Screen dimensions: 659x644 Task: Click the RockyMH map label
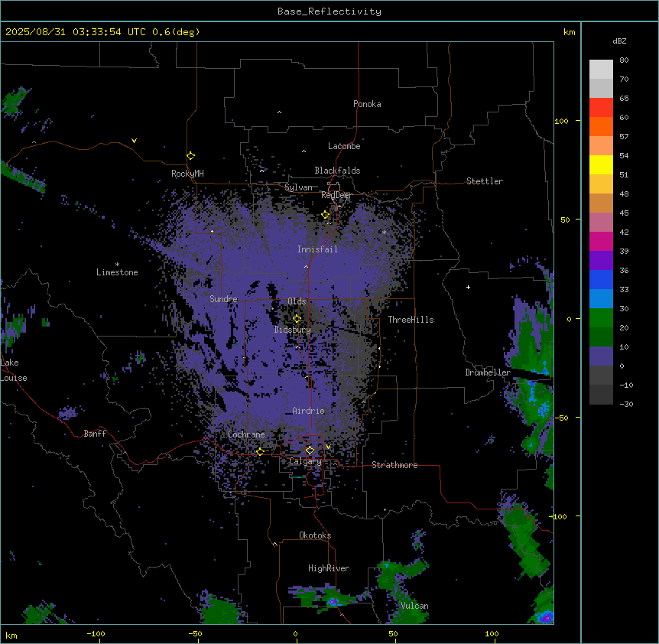187,173
